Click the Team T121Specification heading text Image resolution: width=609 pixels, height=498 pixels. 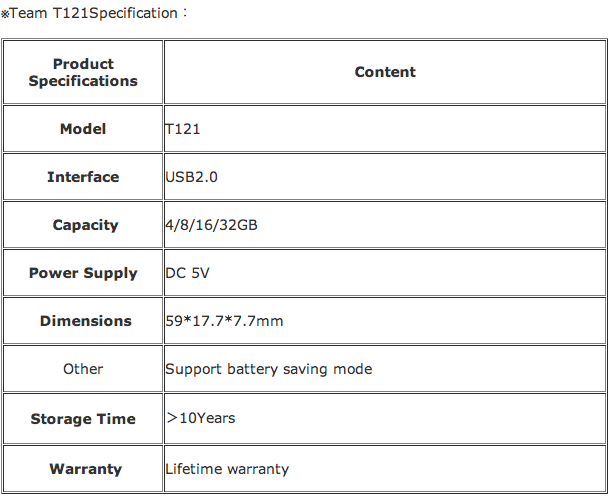(94, 13)
